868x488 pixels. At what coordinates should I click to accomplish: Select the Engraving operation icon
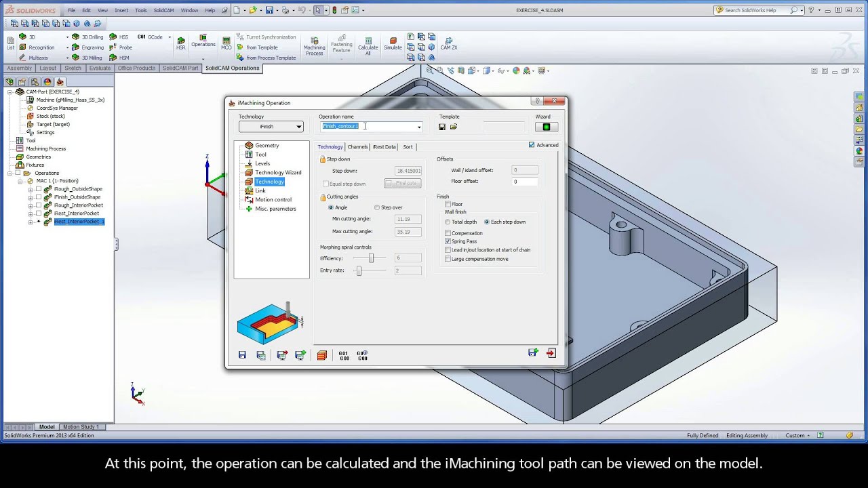click(x=76, y=47)
